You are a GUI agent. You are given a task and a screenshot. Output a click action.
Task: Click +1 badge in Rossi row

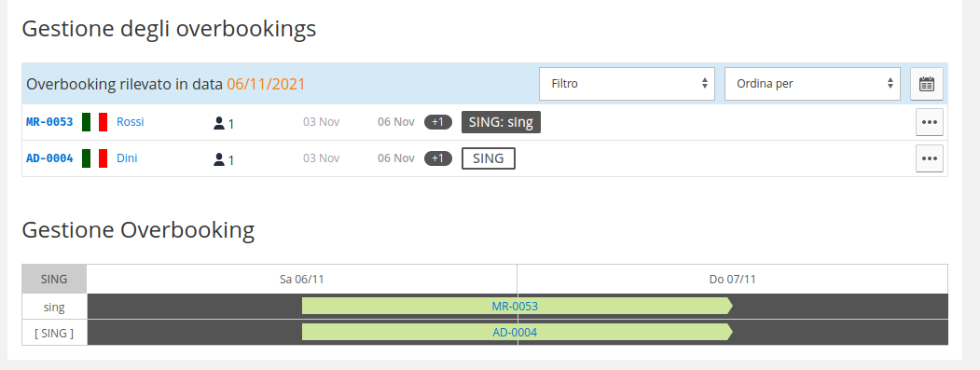point(438,122)
